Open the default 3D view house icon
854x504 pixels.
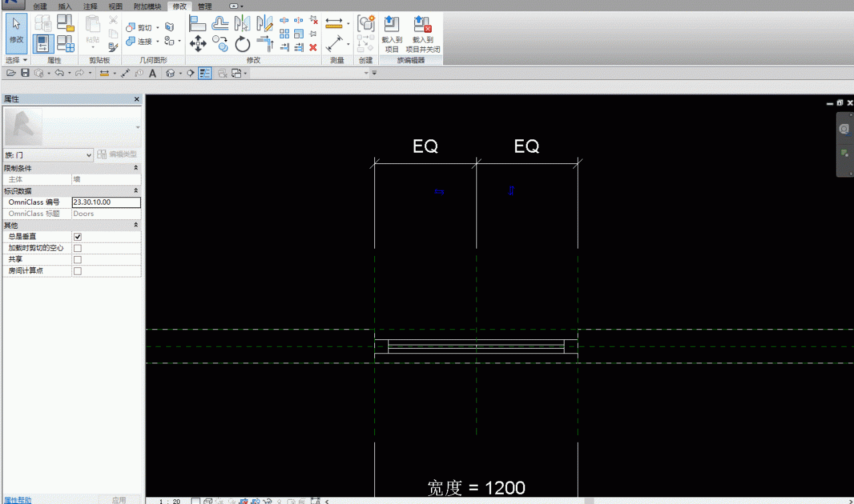[x=170, y=73]
